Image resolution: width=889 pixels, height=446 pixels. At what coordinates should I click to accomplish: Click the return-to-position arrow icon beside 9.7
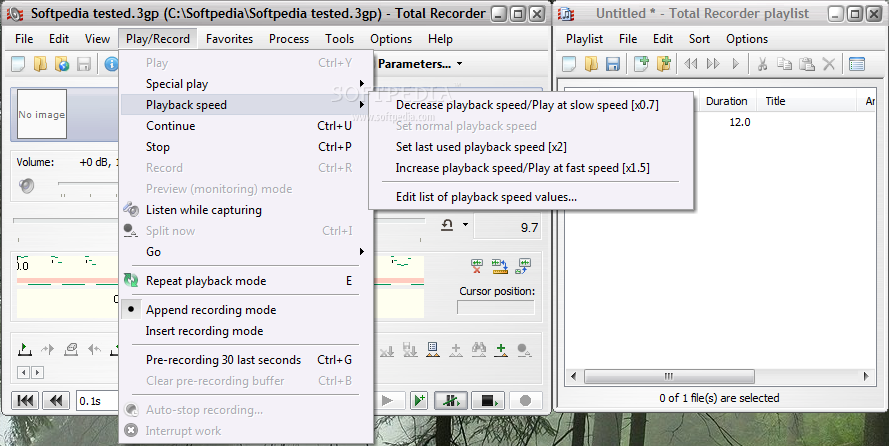tap(447, 226)
